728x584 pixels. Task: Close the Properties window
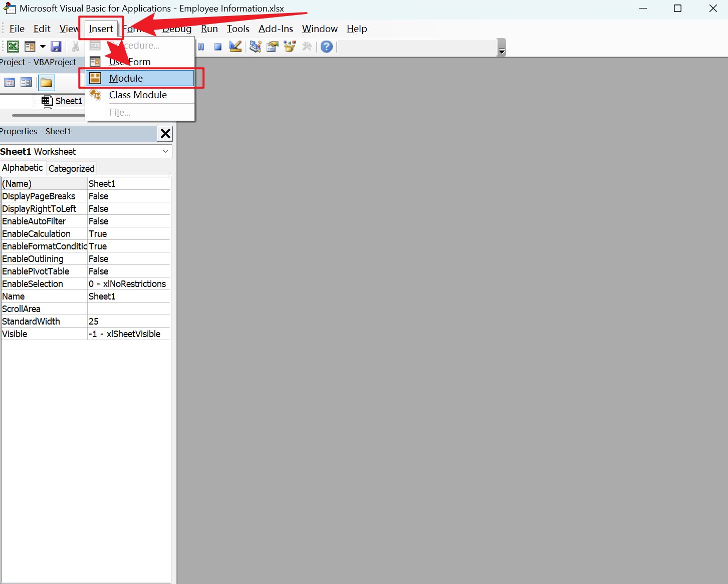(165, 133)
